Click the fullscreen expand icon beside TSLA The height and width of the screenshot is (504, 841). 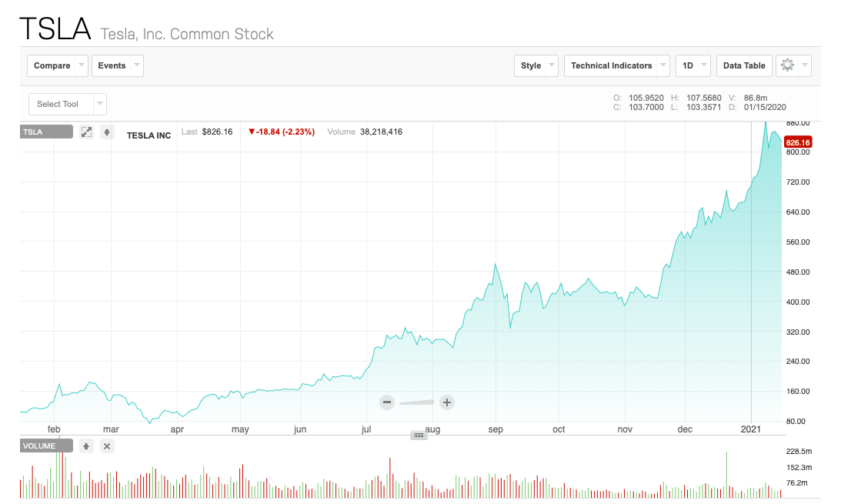tap(87, 132)
